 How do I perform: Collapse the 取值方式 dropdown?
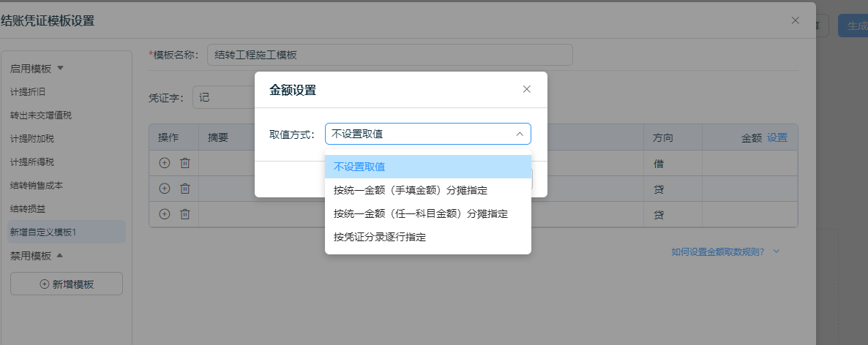[519, 134]
